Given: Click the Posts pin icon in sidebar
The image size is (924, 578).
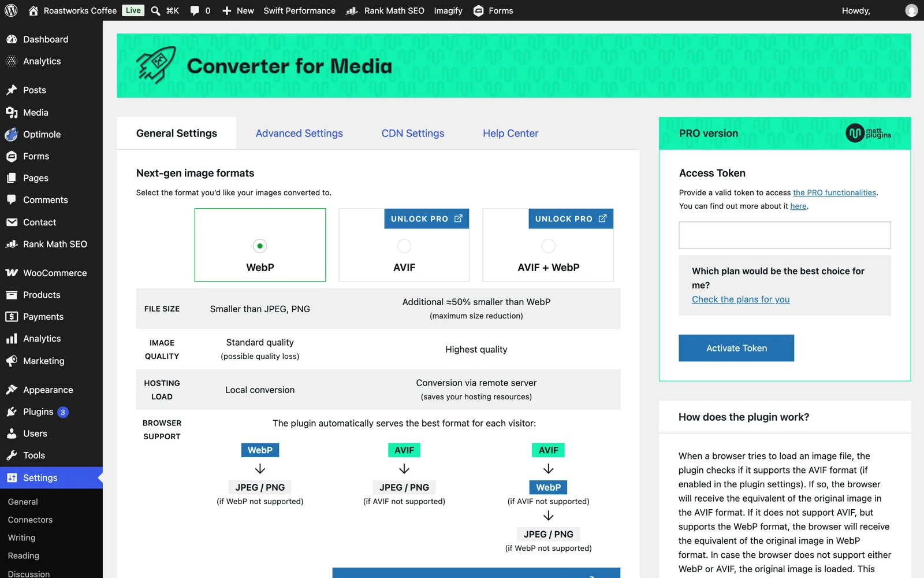Looking at the screenshot, I should click(12, 90).
